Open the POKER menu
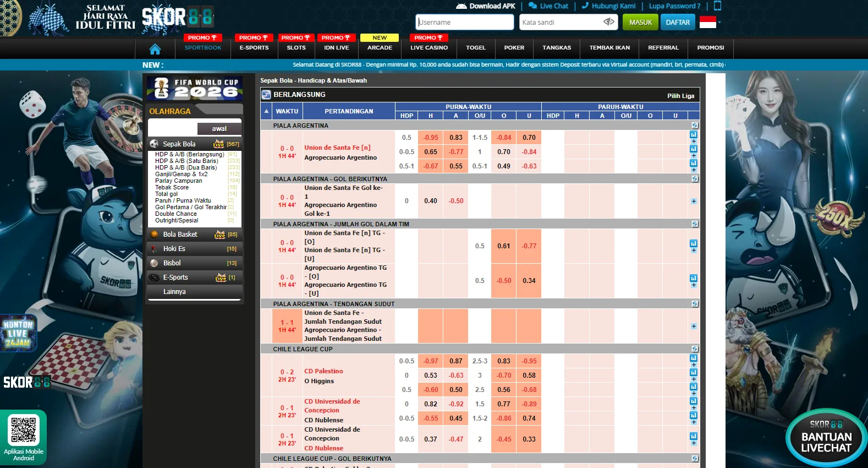Viewport: 868px width, 468px height. pos(514,48)
